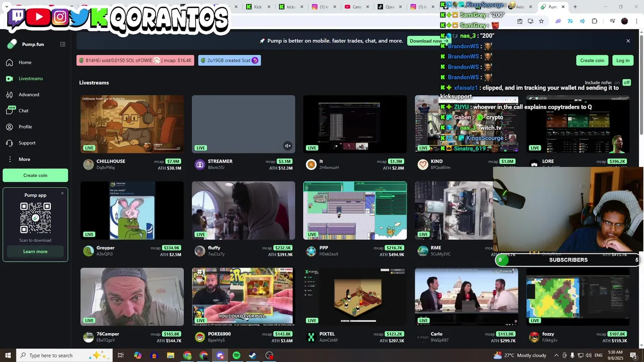Open the Chrome three-dot menu
The image size is (644, 362).
coord(637,21)
